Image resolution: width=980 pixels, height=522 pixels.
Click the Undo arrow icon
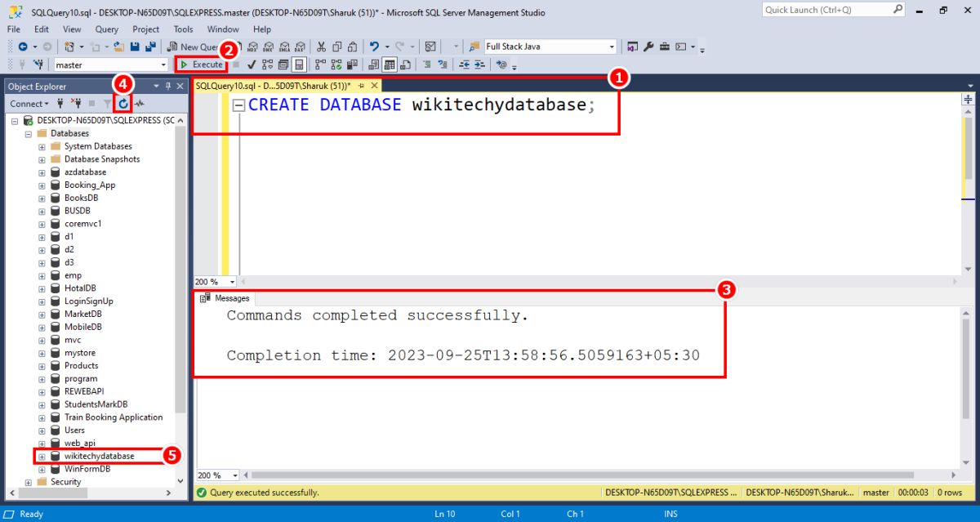pos(373,47)
